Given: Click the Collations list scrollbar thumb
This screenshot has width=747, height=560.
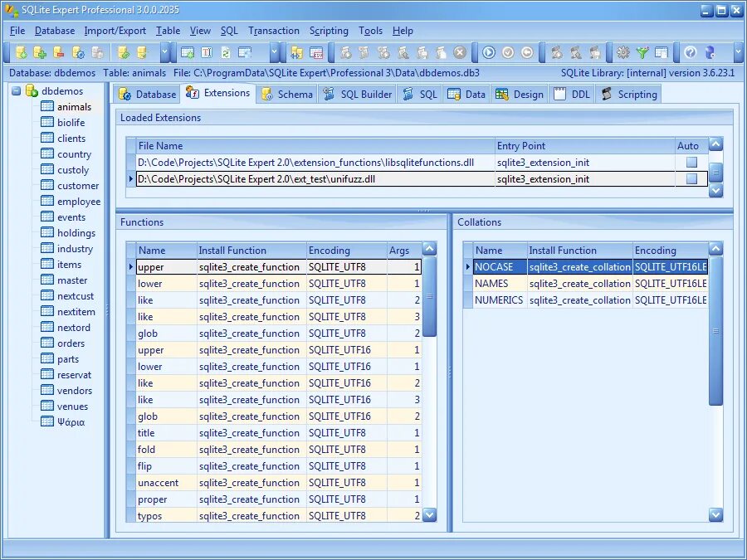Looking at the screenshot, I should point(715,331).
